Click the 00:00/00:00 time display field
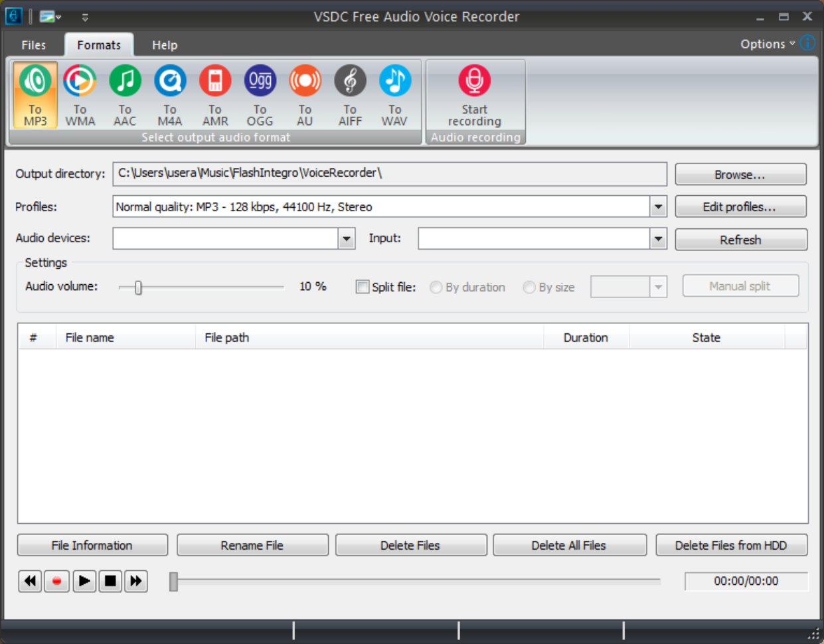 click(x=746, y=581)
